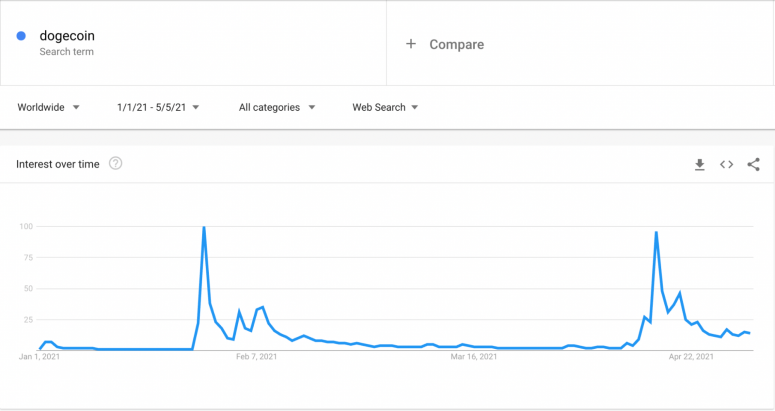The height and width of the screenshot is (411, 775).
Task: Click the Jan 1, 2021 axis label
Action: click(x=42, y=356)
